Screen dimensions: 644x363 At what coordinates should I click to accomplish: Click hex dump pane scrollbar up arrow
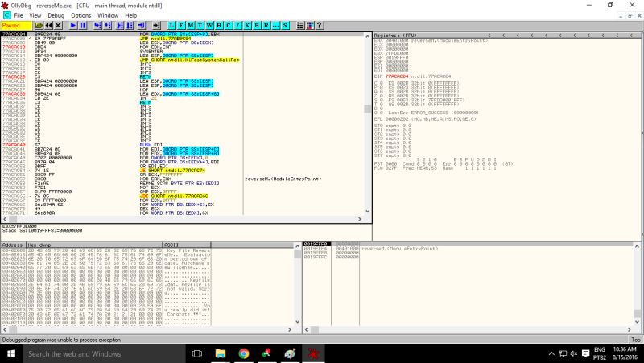coord(298,245)
